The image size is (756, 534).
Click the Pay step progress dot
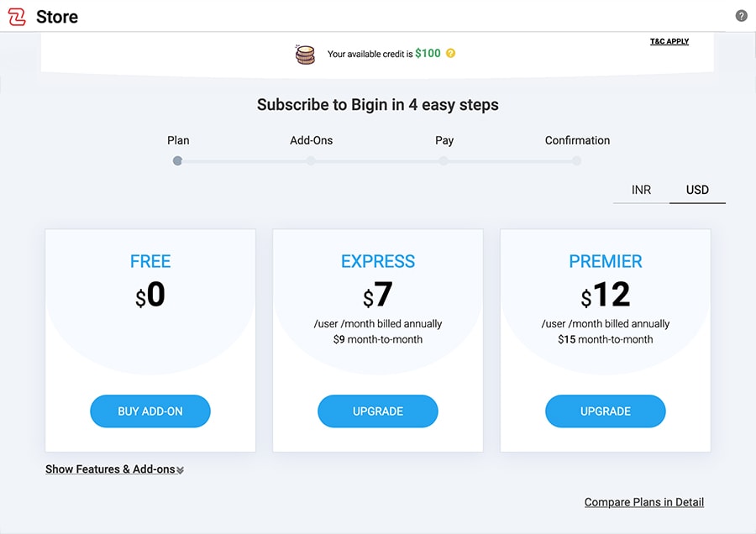click(444, 160)
